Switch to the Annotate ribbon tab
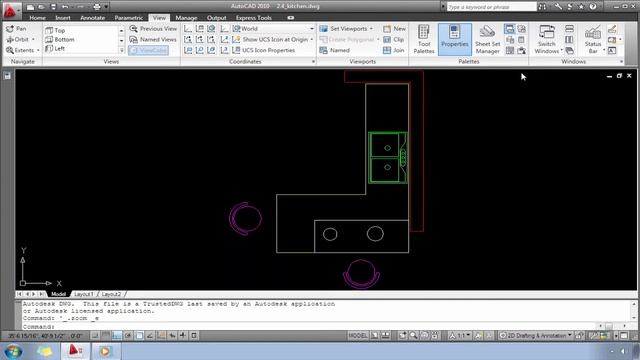640x360 pixels. click(x=92, y=18)
